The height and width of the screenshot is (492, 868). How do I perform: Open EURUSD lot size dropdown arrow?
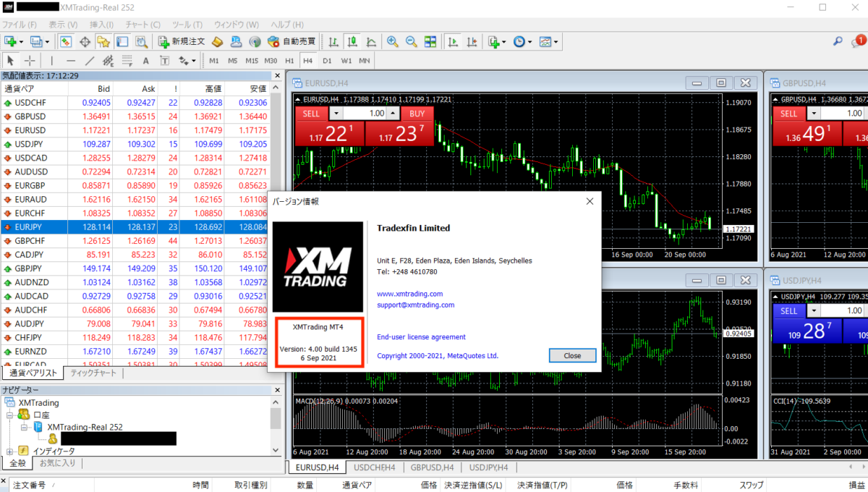(x=337, y=114)
